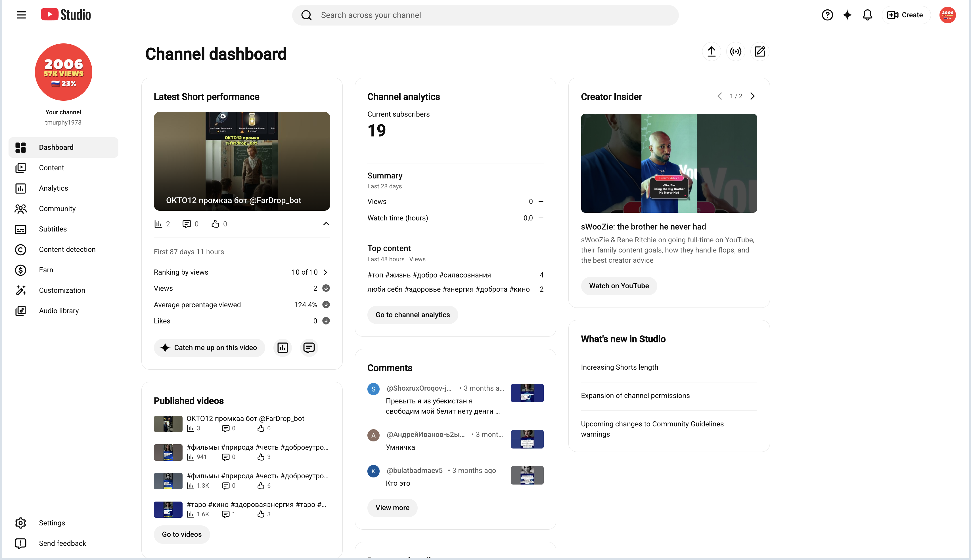Open the Ask Studio sparkle icon

pos(847,15)
